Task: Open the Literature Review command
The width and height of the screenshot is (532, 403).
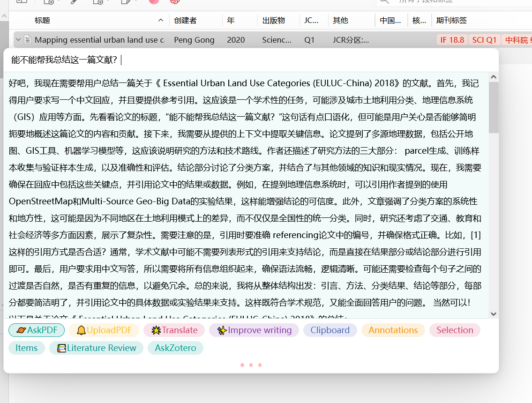Action: click(x=97, y=348)
